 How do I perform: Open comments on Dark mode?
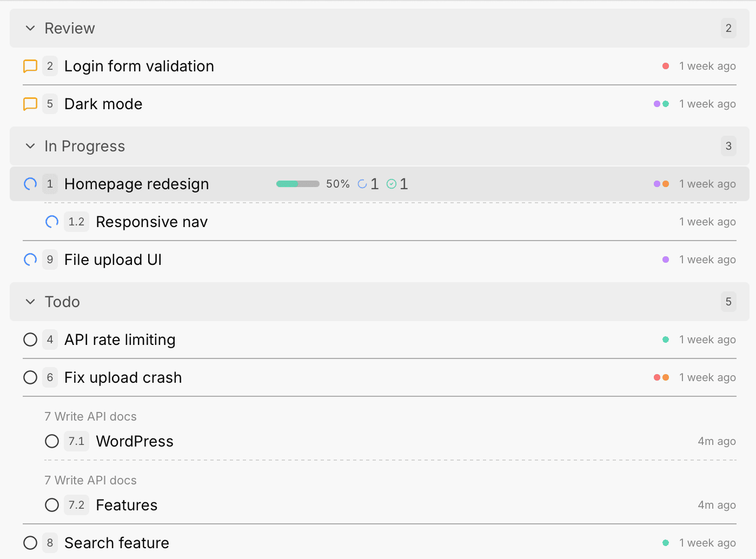tap(31, 104)
